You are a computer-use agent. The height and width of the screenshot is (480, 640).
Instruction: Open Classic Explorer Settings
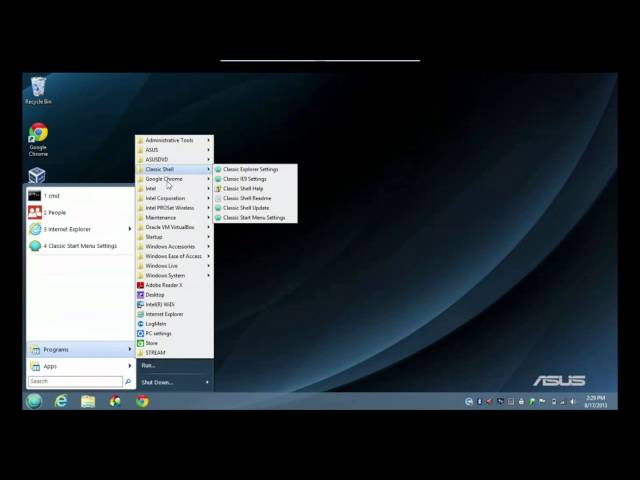(256, 169)
